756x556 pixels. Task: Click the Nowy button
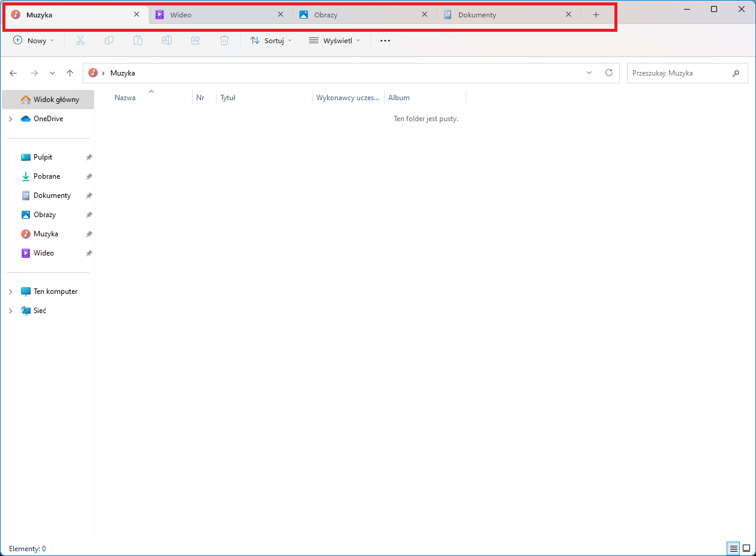34,40
